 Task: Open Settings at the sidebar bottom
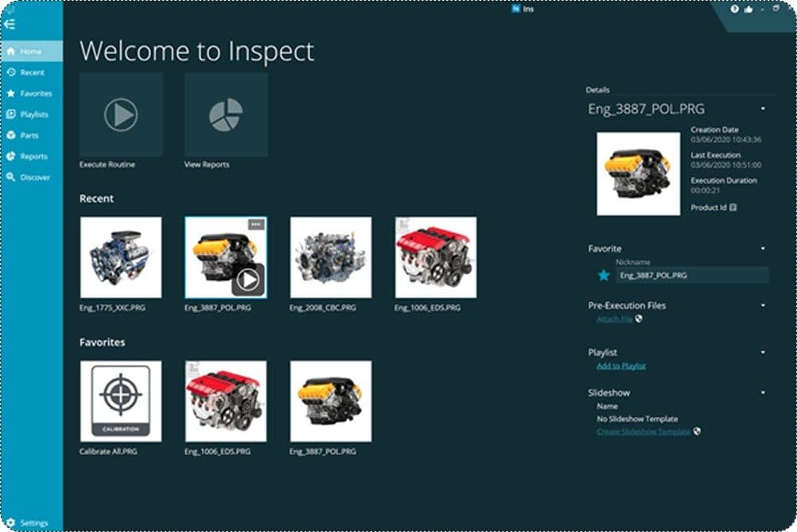[x=33, y=523]
